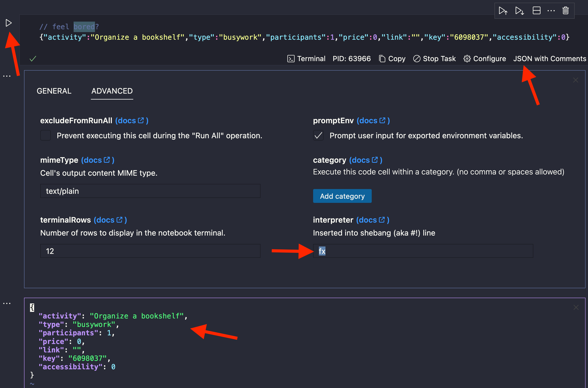Change language mode JSON with Comments
This screenshot has height=388, width=588.
click(550, 59)
